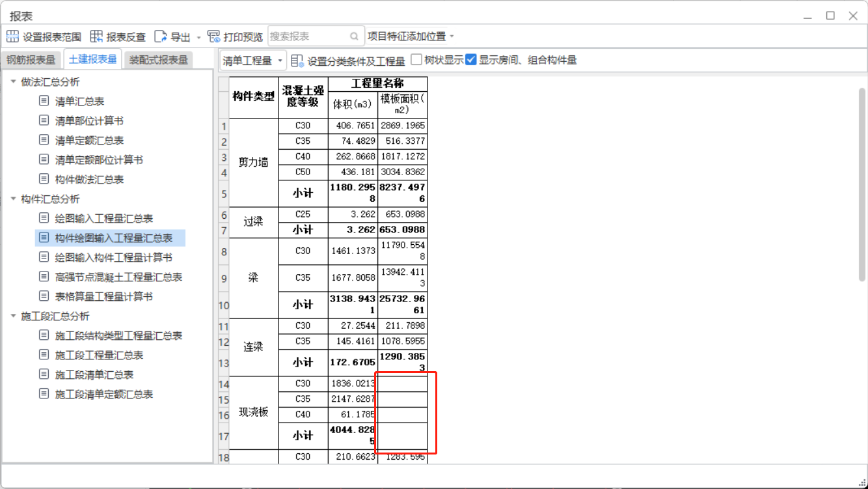Click the 设置报表范围 toolbar icon
The image size is (868, 489).
pos(13,36)
